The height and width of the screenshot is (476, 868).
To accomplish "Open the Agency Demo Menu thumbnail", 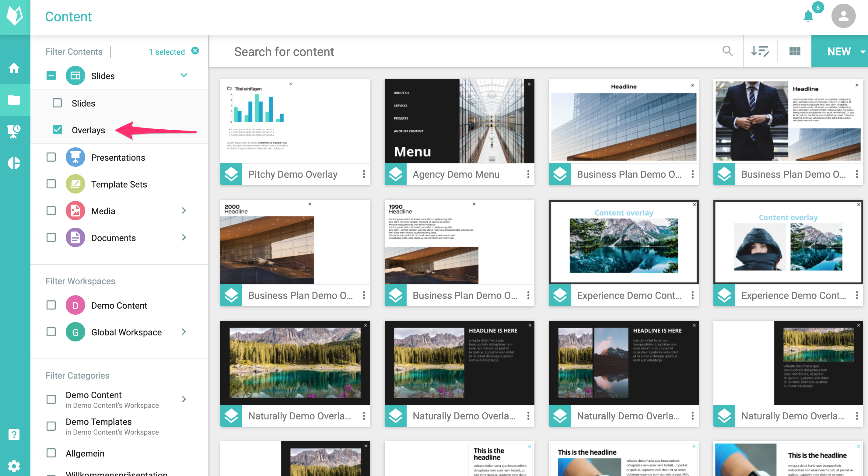I will (x=459, y=121).
